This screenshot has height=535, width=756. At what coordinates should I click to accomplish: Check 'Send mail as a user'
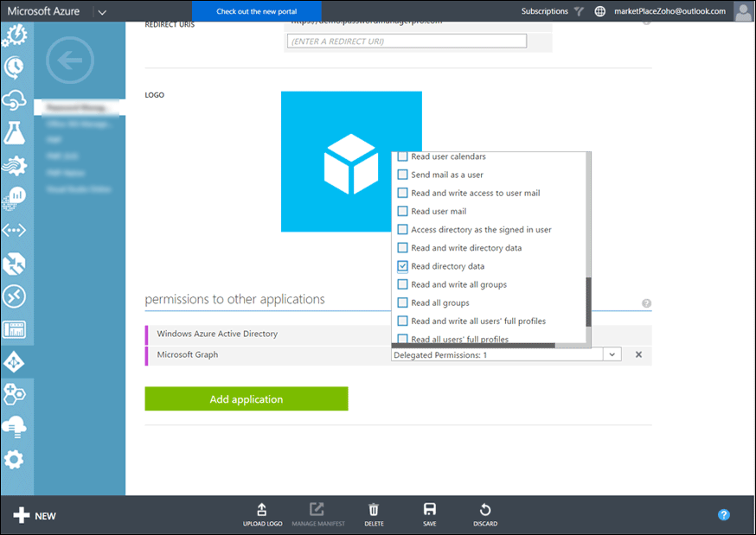tap(402, 175)
